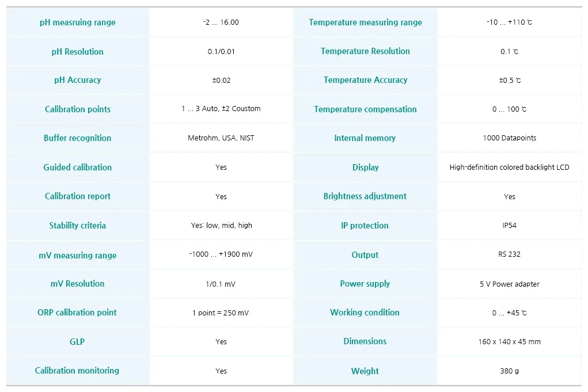Click the RS 232 output value

(x=509, y=254)
